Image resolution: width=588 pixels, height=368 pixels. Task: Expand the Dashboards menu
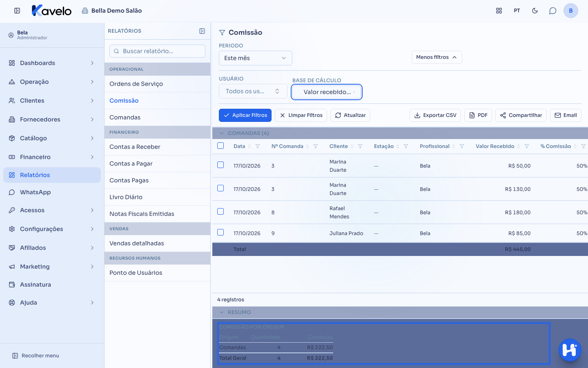pyautogui.click(x=52, y=63)
